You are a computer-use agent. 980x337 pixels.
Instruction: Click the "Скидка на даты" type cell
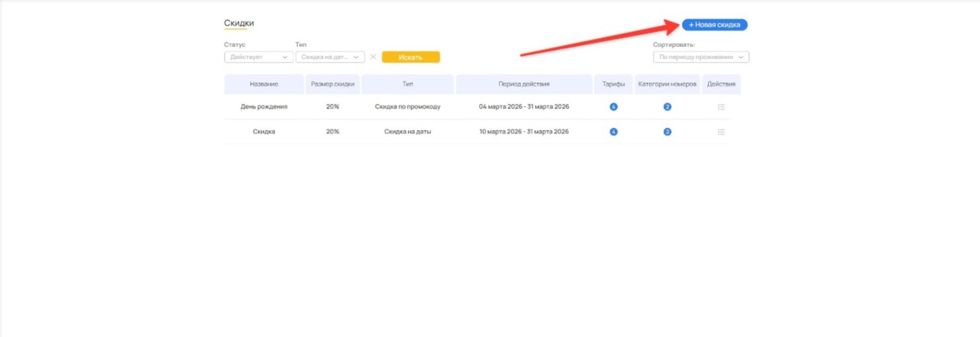(407, 132)
